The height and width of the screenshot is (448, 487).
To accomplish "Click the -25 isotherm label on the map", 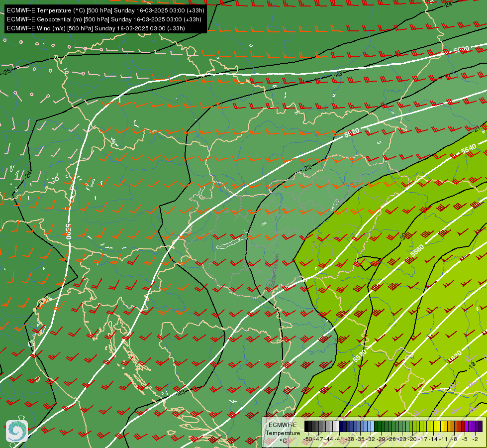I will (x=6, y=72).
